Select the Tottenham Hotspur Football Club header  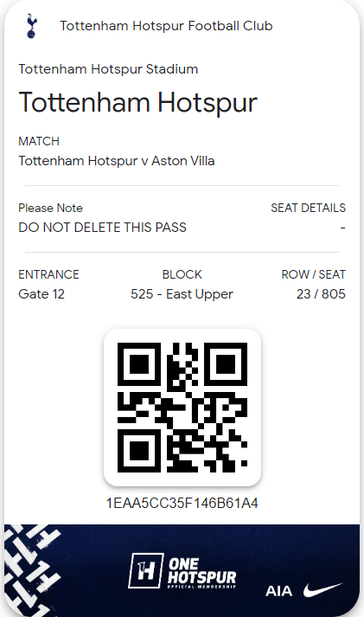(x=166, y=26)
